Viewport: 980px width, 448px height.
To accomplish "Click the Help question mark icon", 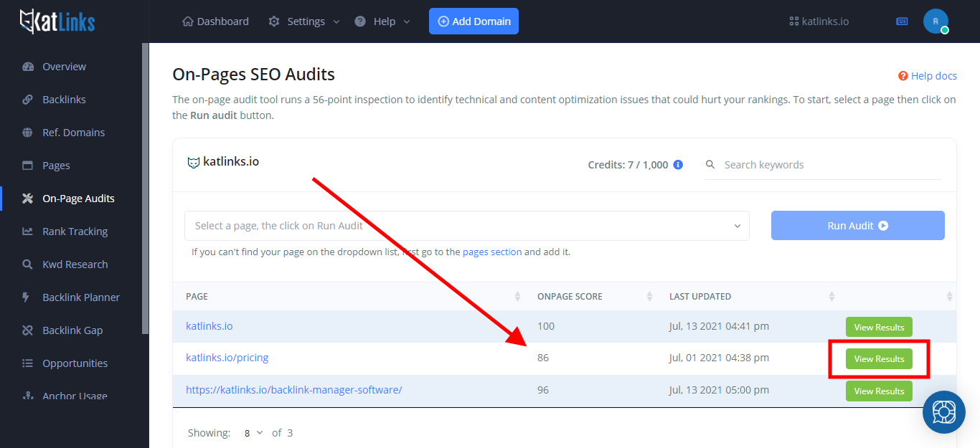I will pos(360,22).
